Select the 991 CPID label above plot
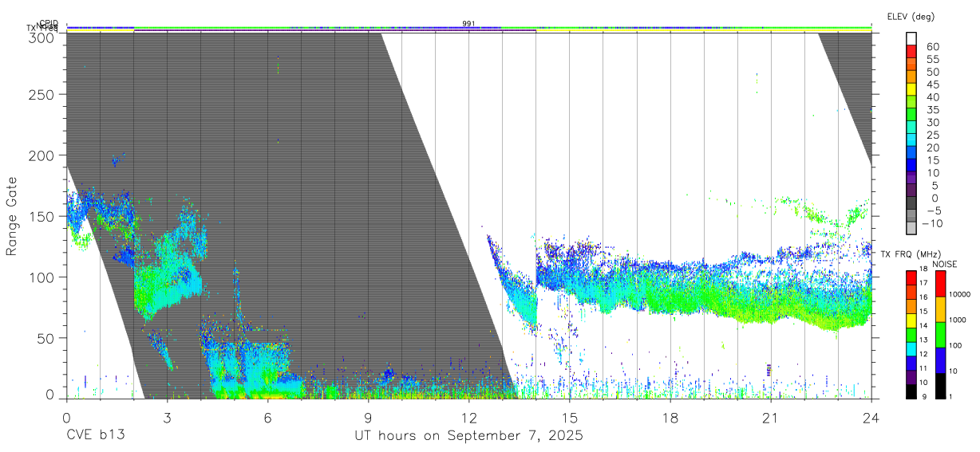The width and height of the screenshot is (980, 452). tap(468, 23)
